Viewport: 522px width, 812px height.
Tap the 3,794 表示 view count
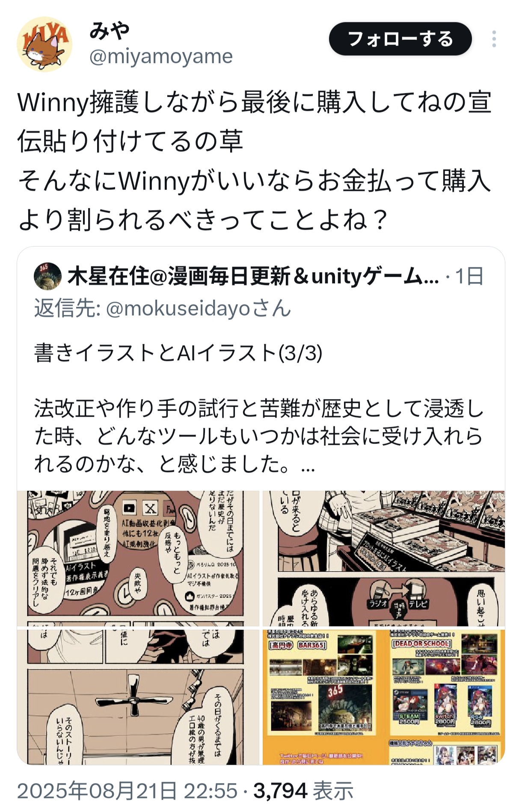(x=303, y=791)
